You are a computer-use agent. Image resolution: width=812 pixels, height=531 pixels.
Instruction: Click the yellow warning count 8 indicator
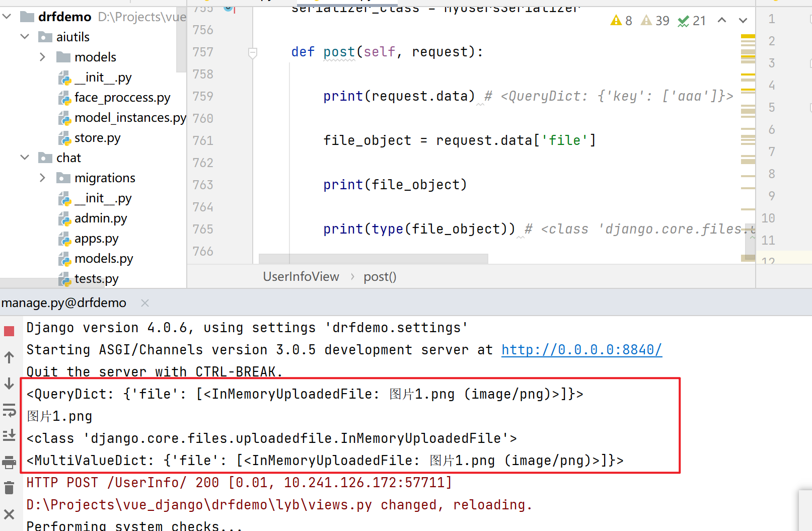click(x=621, y=21)
